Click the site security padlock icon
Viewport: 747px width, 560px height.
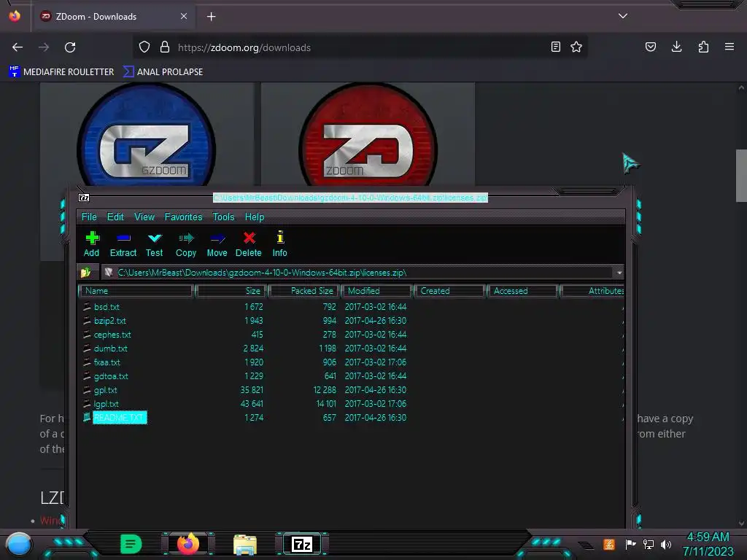click(x=165, y=47)
